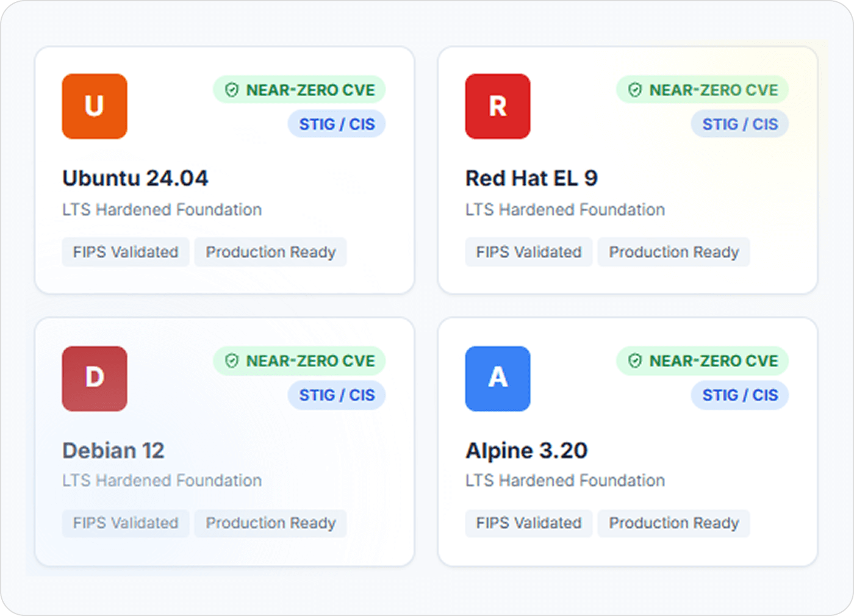The height and width of the screenshot is (616, 854).
Task: Select the Ubuntu 24.04 title
Action: pos(135,178)
